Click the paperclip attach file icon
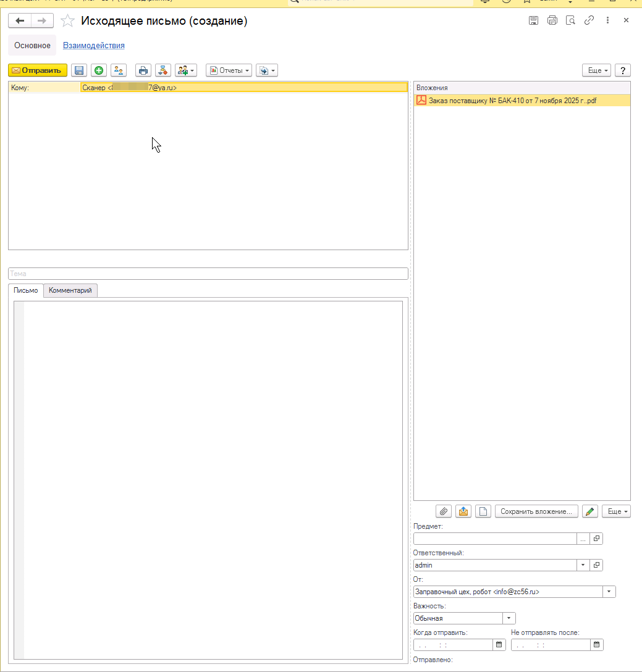This screenshot has height=672, width=642. 443,511
